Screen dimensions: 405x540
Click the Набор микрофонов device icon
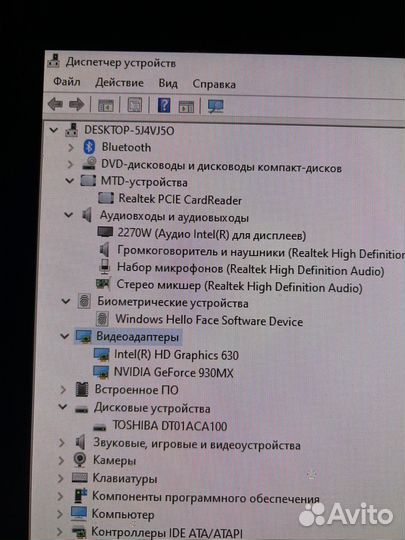point(104,267)
